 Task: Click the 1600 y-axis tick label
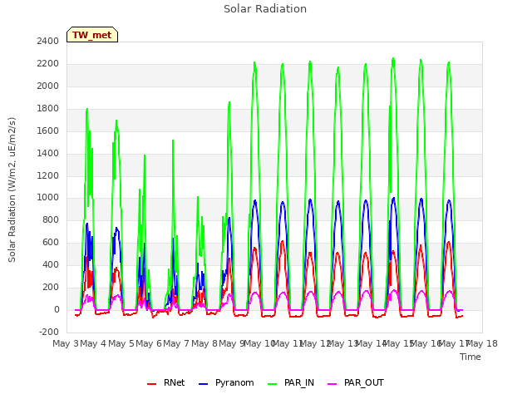click(x=48, y=131)
